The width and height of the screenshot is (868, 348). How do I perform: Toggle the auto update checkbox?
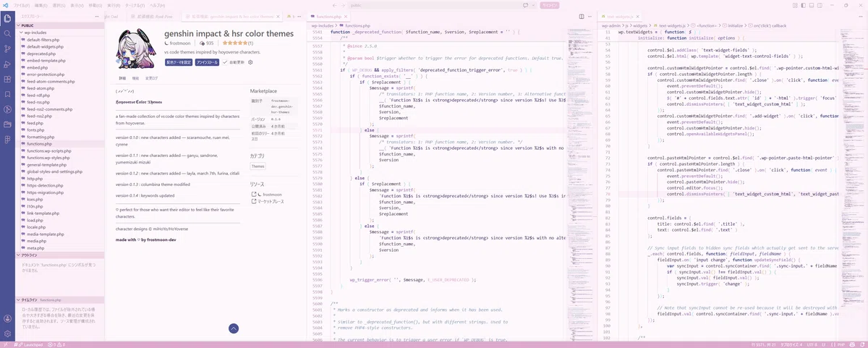226,62
